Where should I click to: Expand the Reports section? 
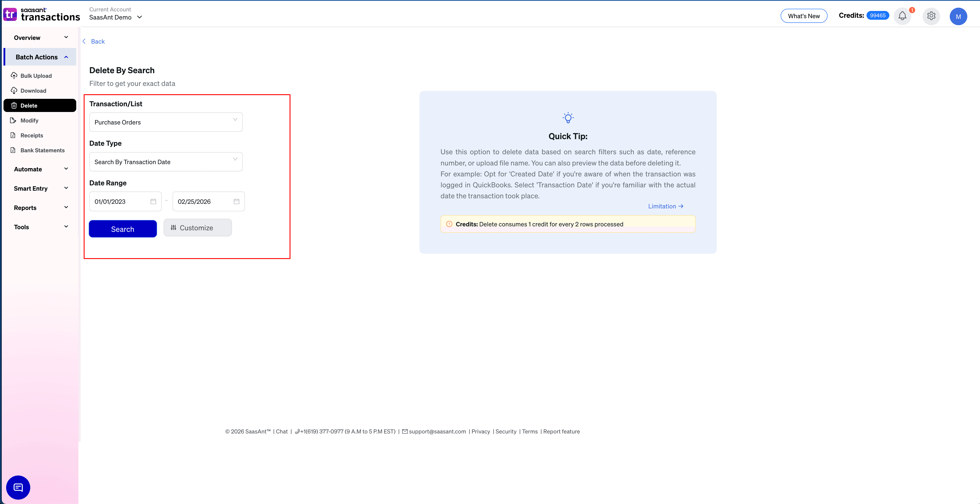click(x=40, y=208)
